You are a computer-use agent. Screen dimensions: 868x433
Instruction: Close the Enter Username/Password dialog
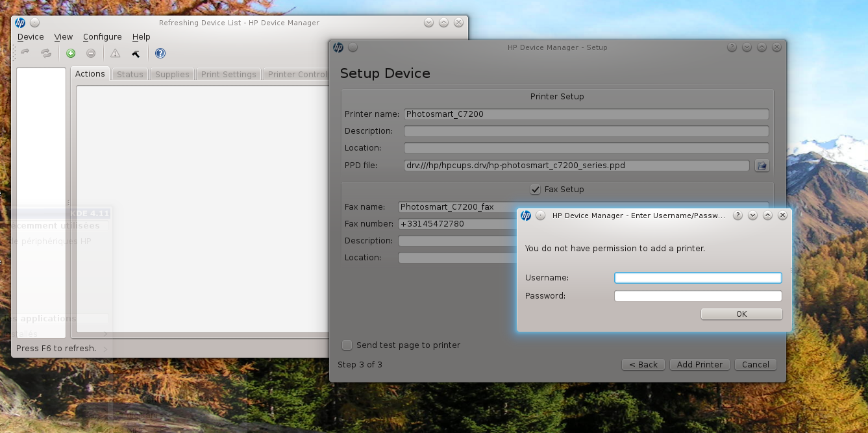pyautogui.click(x=782, y=216)
